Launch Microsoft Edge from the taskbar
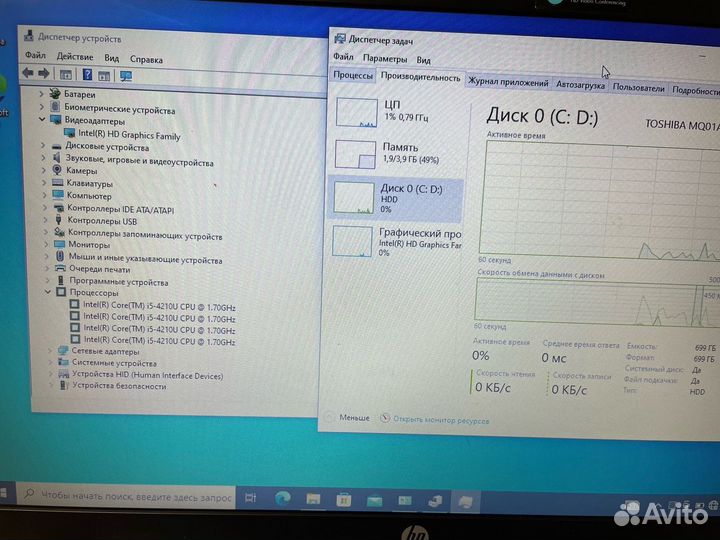Screen dimensions: 720x540 tap(282, 498)
